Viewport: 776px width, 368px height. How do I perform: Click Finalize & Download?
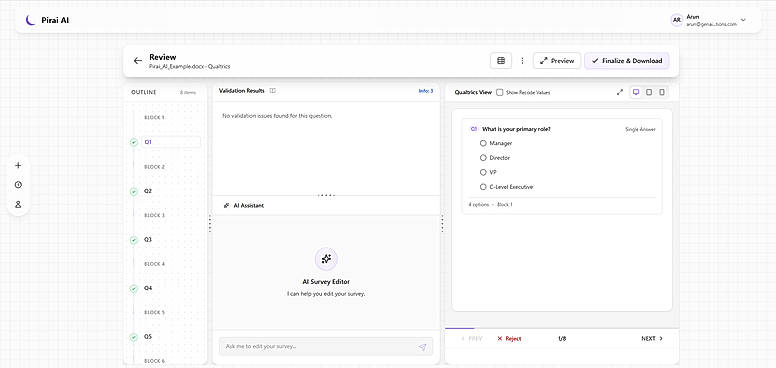[627, 61]
